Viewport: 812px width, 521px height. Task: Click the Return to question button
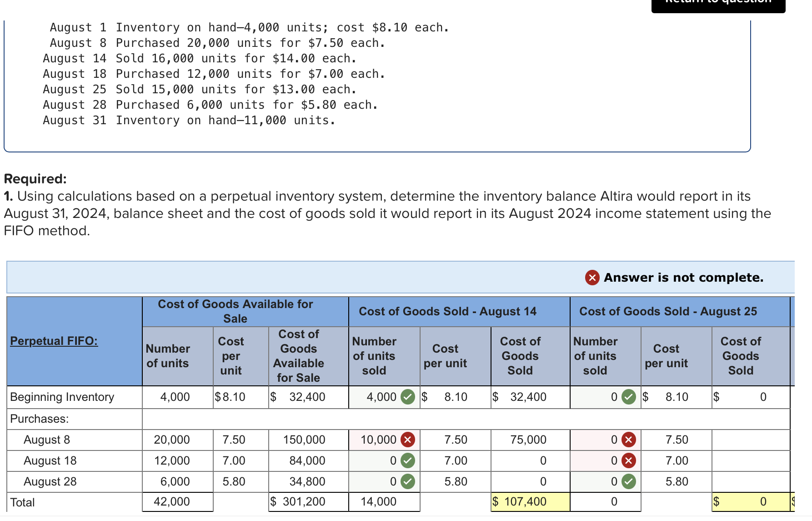click(x=718, y=5)
